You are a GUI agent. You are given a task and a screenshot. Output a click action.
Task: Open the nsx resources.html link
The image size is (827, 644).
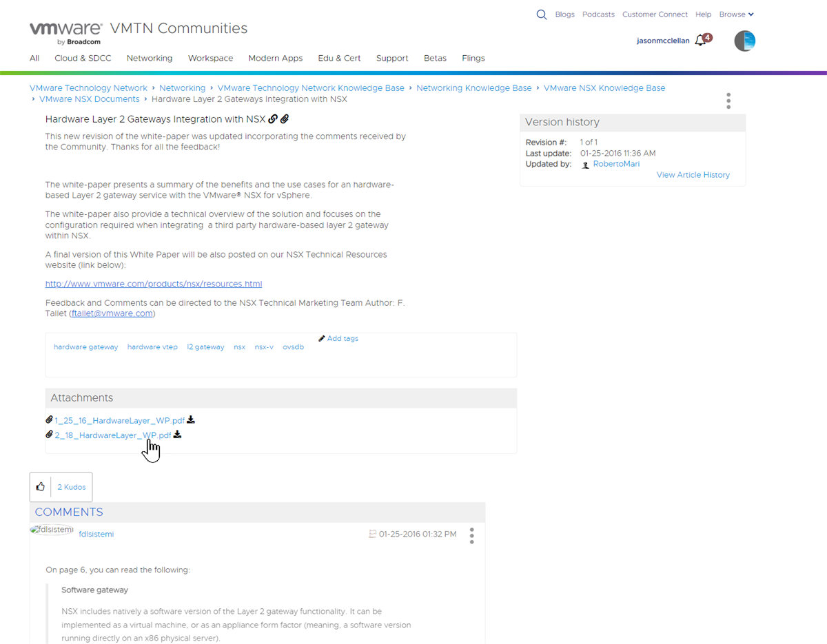[154, 284]
